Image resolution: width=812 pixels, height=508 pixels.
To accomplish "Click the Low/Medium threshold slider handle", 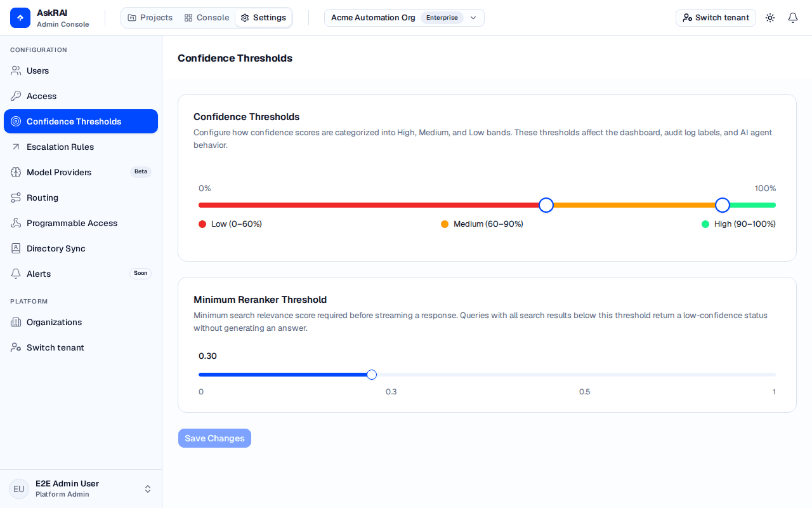I will (x=546, y=205).
